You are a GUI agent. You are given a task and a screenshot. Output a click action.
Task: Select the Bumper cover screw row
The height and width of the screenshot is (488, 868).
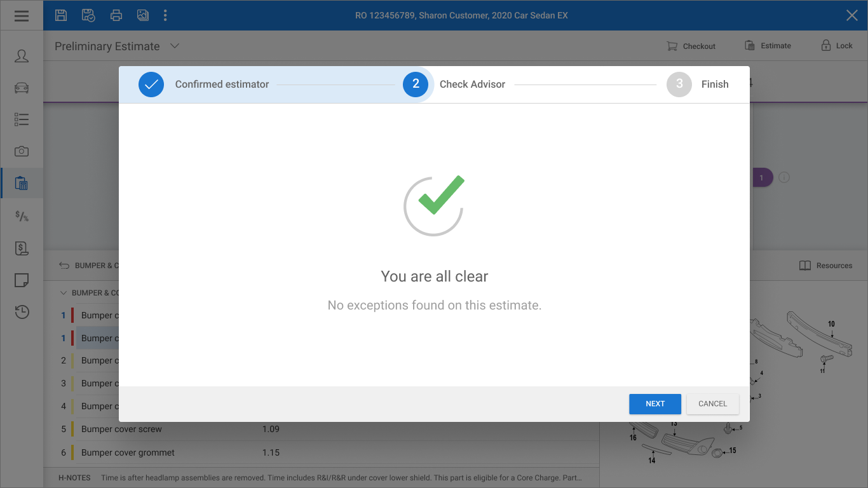pos(321,429)
